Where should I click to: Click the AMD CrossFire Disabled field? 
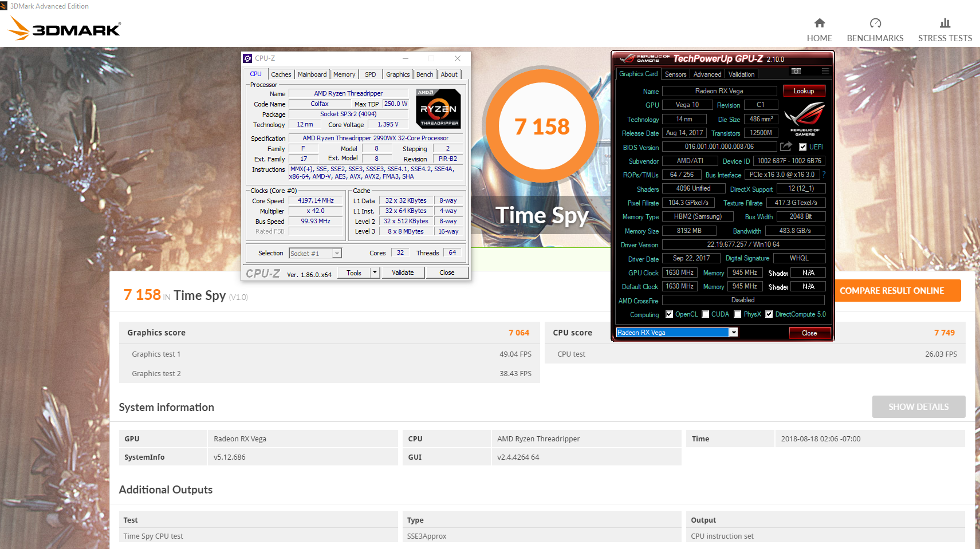(x=743, y=300)
